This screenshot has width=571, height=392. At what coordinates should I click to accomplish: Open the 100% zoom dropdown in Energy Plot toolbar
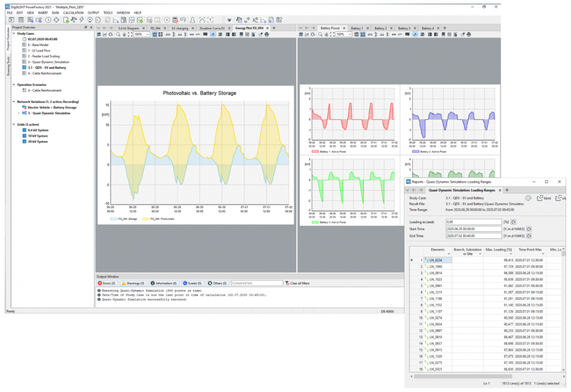(x=148, y=34)
